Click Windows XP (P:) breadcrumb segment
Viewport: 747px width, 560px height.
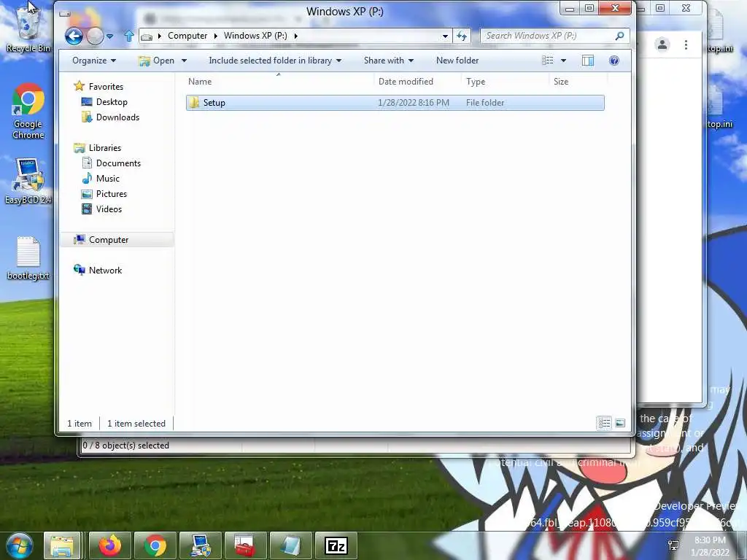(x=255, y=36)
